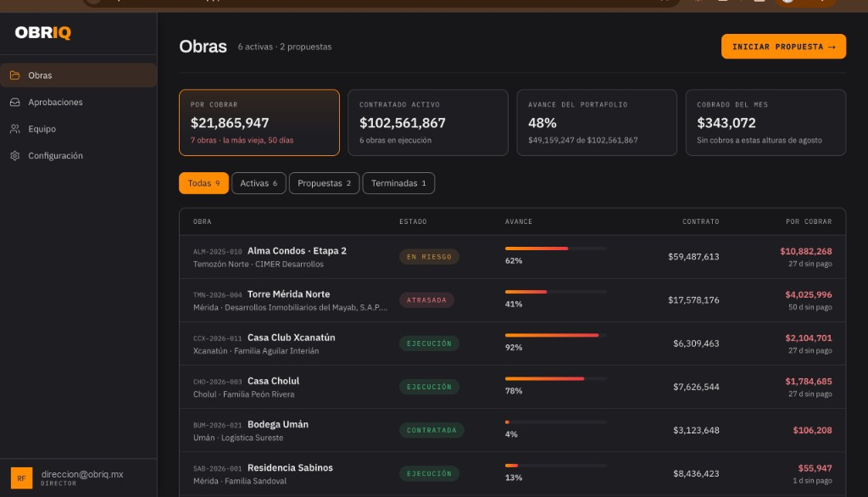Screen dimensions: 868x497
Task: Click contract value $17,578,176
Action: click(x=693, y=300)
